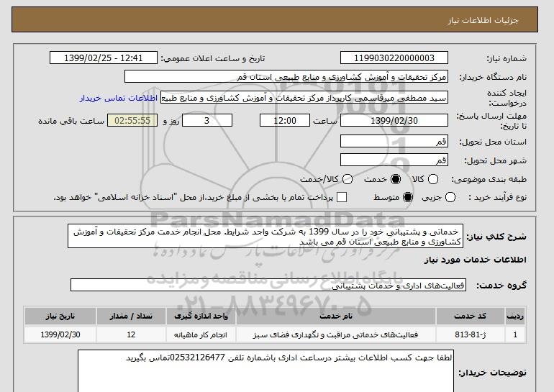Select the خدمت radio button
The width and height of the screenshot is (554, 392).
click(396, 179)
